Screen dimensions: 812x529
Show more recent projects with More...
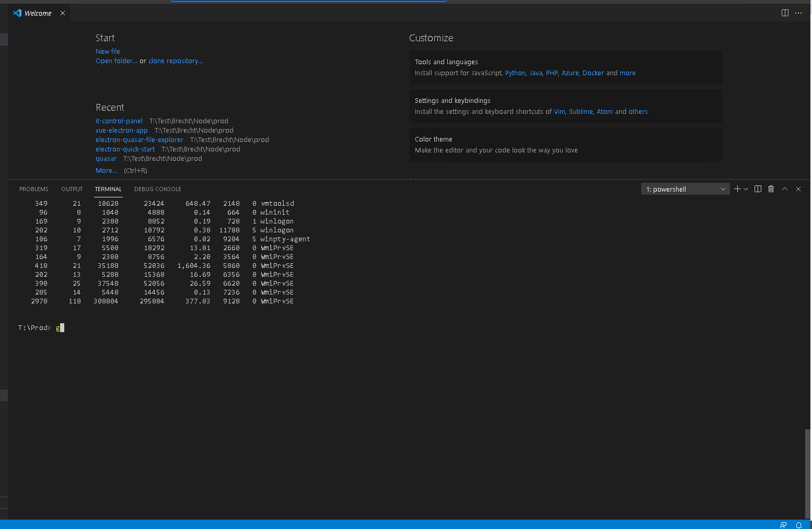click(x=106, y=170)
